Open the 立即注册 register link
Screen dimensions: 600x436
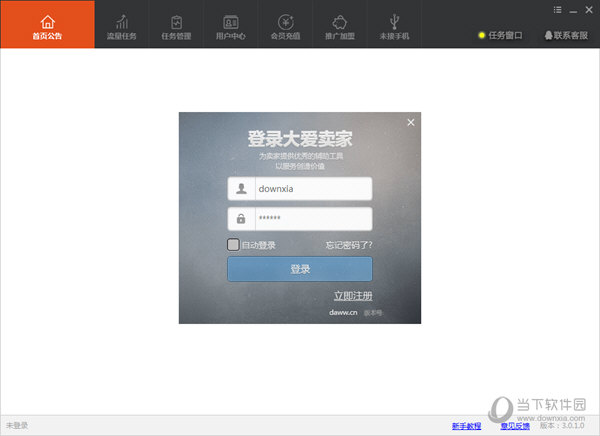pyautogui.click(x=353, y=296)
